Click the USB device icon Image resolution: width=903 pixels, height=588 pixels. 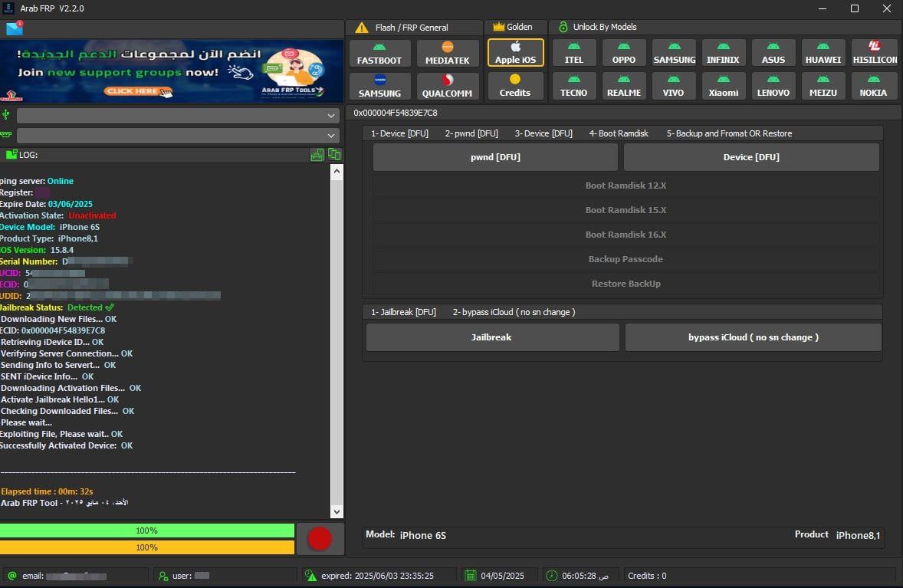tap(6, 115)
